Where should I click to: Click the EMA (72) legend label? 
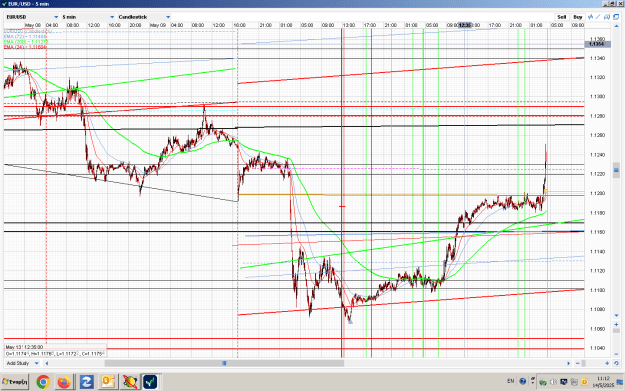(25, 36)
